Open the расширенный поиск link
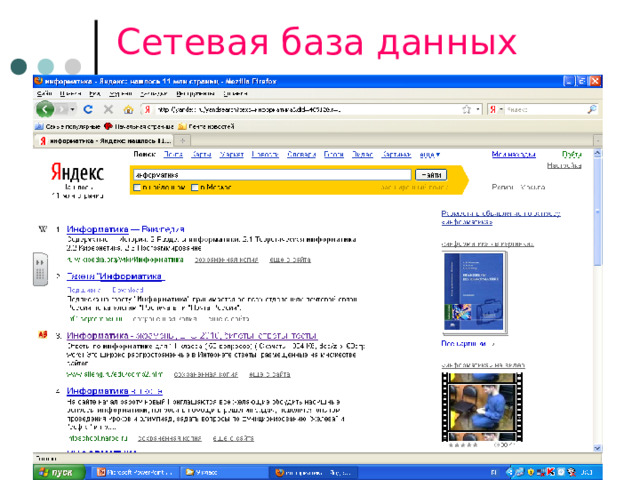The height and width of the screenshot is (480, 640). coord(414,187)
